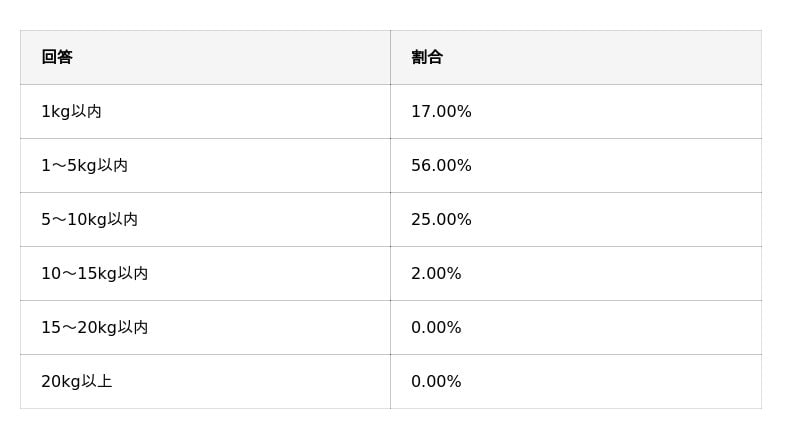The width and height of the screenshot is (800, 439).
Task: Click the 20kg以上 answer label
Action: (76, 381)
